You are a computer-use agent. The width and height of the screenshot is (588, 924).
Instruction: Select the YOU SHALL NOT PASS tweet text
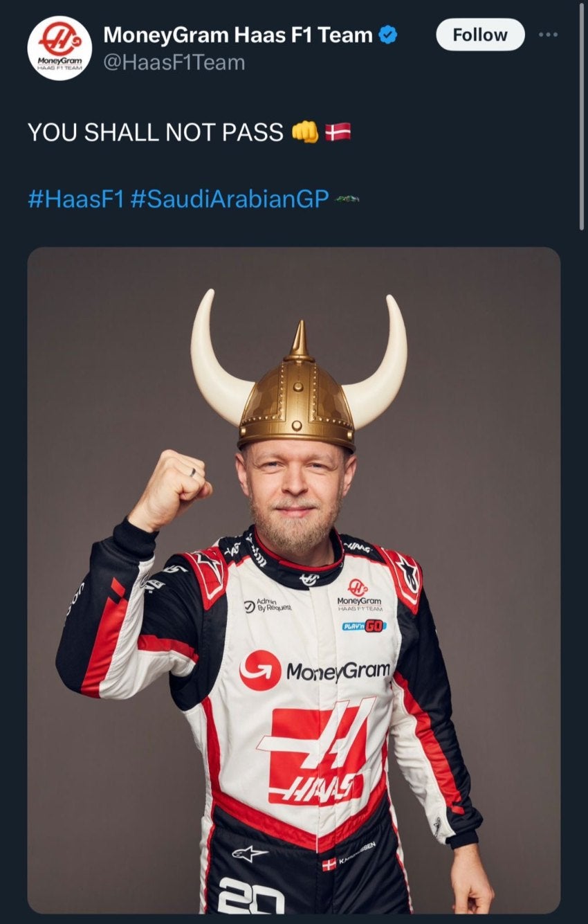(156, 132)
